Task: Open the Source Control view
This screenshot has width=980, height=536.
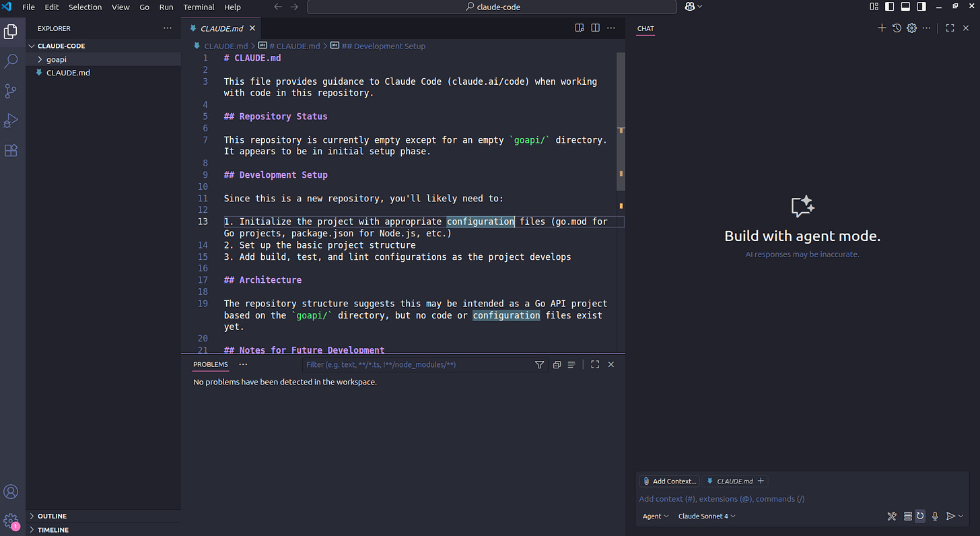Action: (11, 91)
